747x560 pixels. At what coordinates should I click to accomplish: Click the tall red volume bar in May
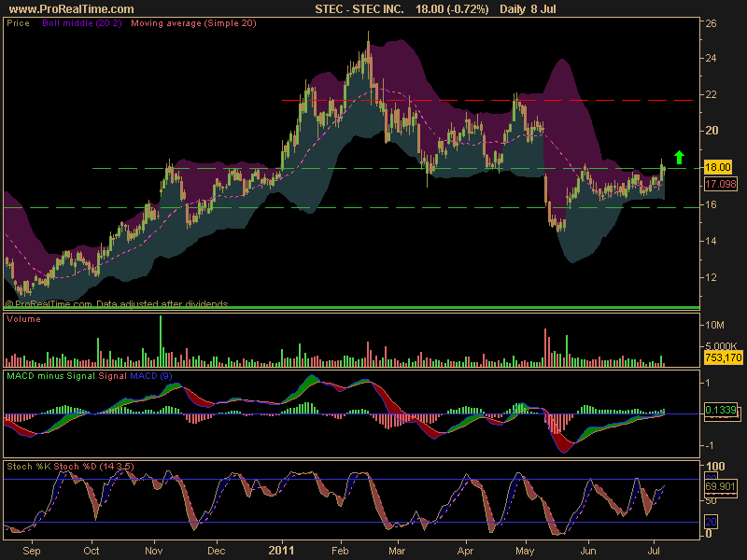pos(545,347)
